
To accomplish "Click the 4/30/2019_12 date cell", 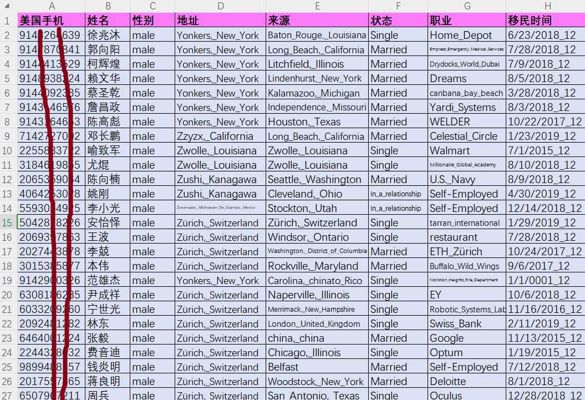I will click(x=545, y=194).
